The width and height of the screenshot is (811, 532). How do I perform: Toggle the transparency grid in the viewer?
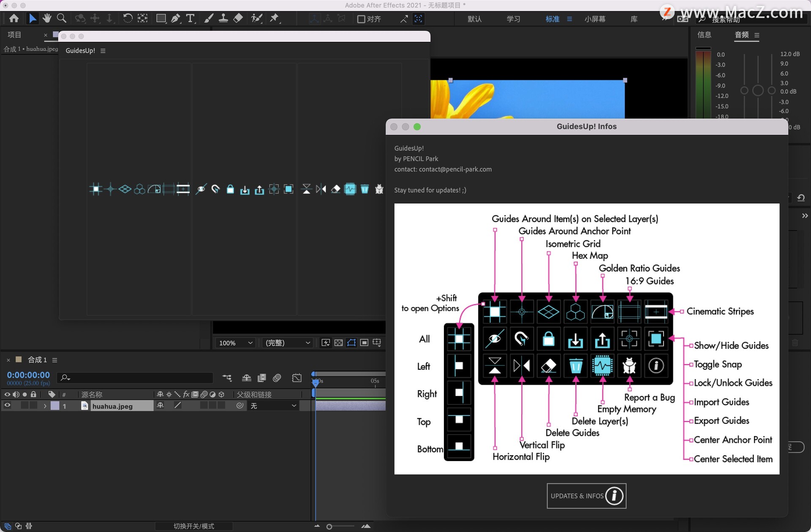tap(338, 342)
